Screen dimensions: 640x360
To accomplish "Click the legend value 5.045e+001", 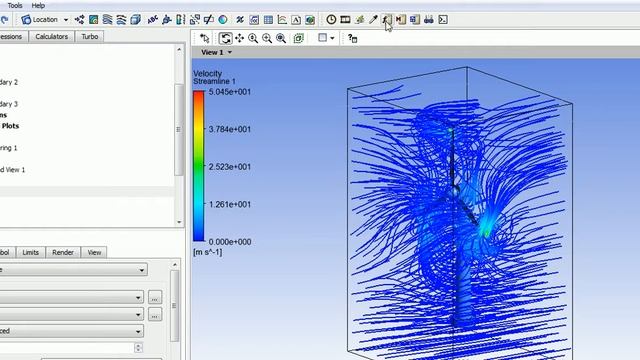I will pos(230,92).
